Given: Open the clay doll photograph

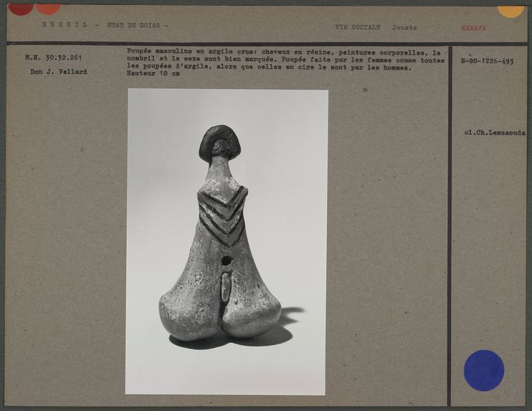Looking at the screenshot, I should pyautogui.click(x=227, y=241).
